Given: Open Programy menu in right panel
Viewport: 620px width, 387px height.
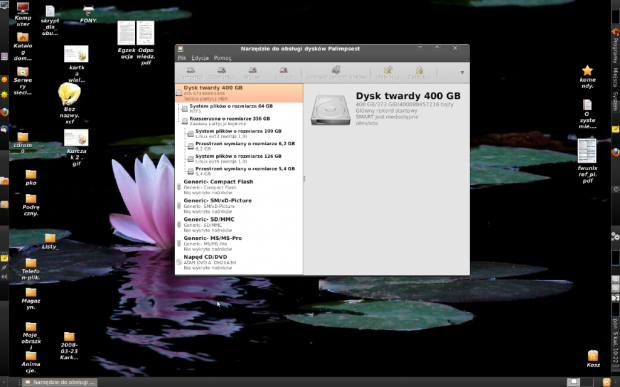Looking at the screenshot, I should 615,51.
